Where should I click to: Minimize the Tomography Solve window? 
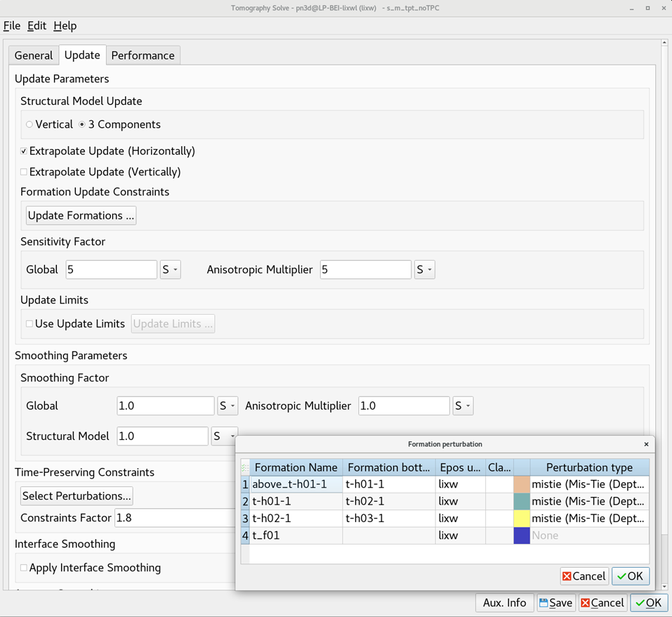tap(632, 8)
